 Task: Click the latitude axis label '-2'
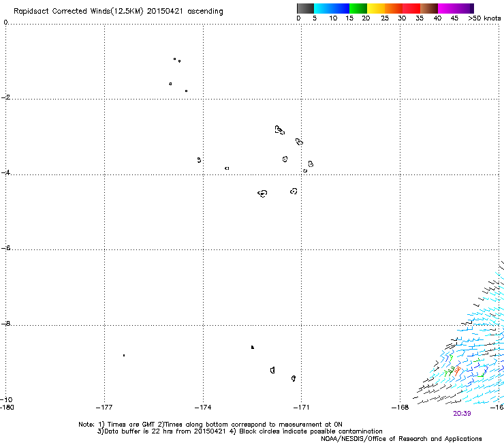tap(5, 97)
